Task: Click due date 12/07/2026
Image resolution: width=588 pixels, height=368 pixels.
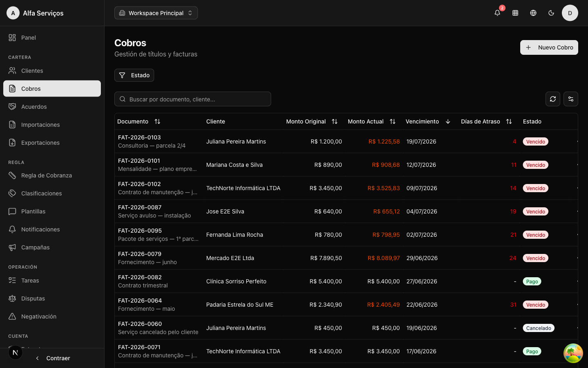Action: click(421, 165)
